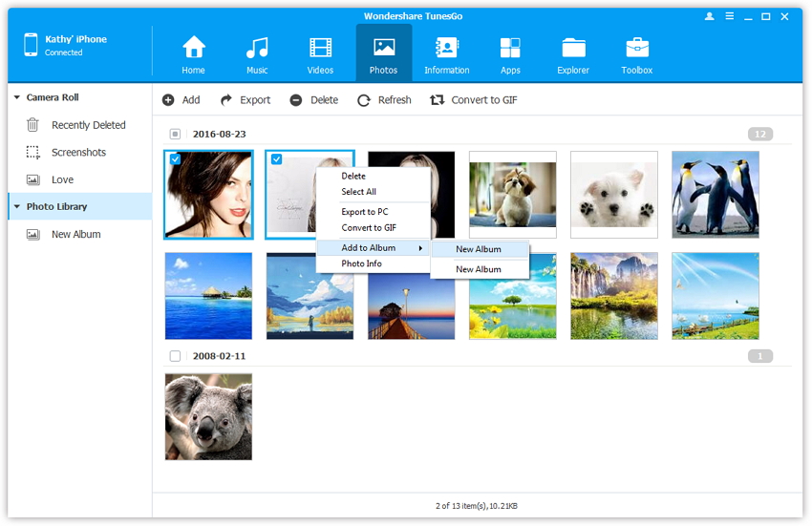Click the Convert to GIF toolbar button
812x526 pixels.
pos(474,100)
